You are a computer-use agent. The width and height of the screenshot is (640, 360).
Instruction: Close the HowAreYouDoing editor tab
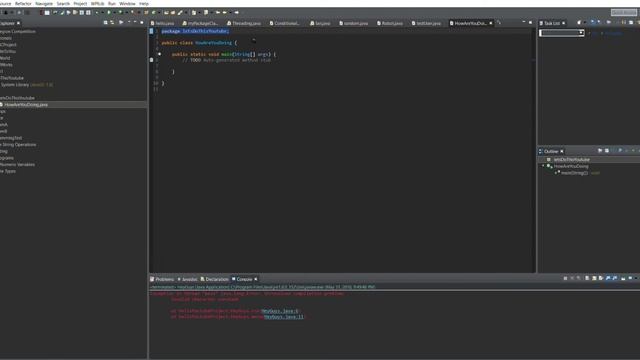pos(491,23)
